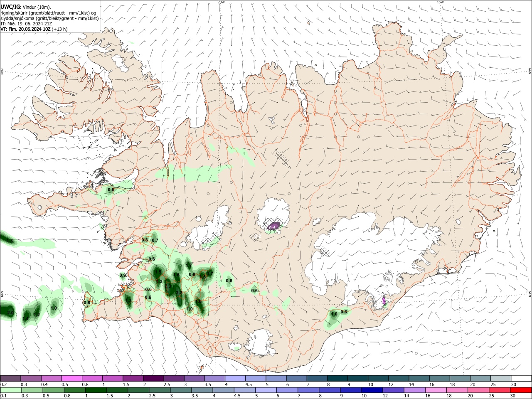Screen dimensions: 532x399
Task: Select the snow-scale swatch between 18 and 20
Action: coord(460,379)
